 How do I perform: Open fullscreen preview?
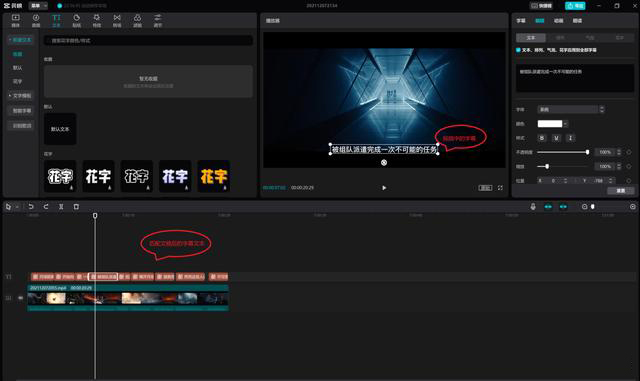tap(500, 188)
